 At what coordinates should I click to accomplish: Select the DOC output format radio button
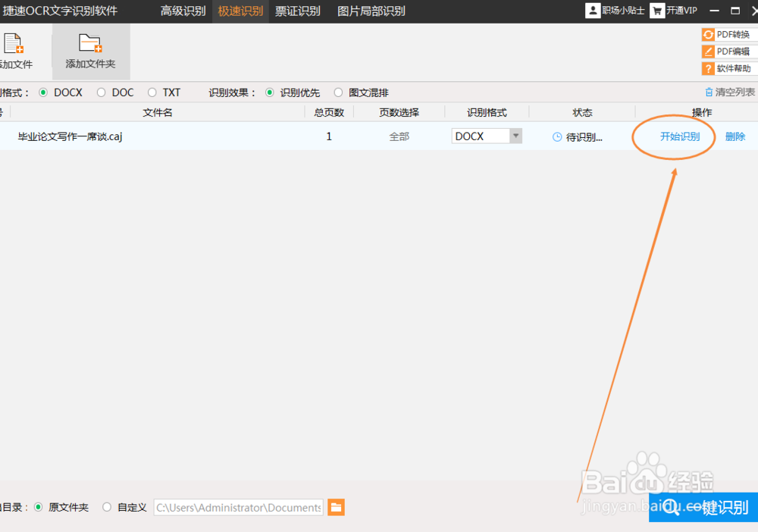[99, 92]
